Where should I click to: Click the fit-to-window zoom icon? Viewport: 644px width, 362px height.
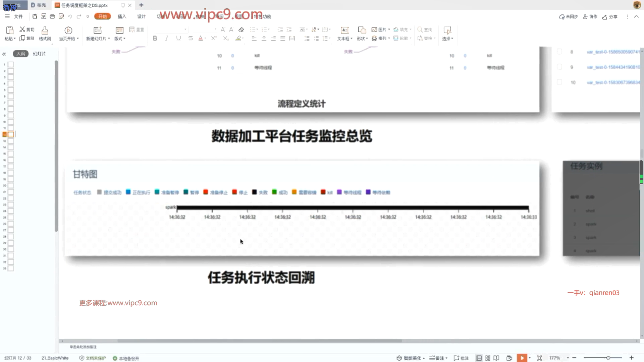539,358
